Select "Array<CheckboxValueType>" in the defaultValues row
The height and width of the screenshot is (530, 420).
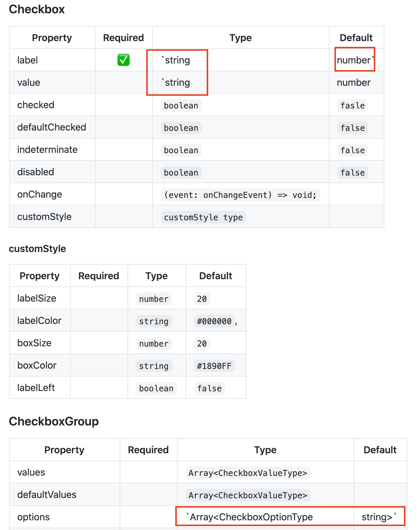[x=248, y=495]
